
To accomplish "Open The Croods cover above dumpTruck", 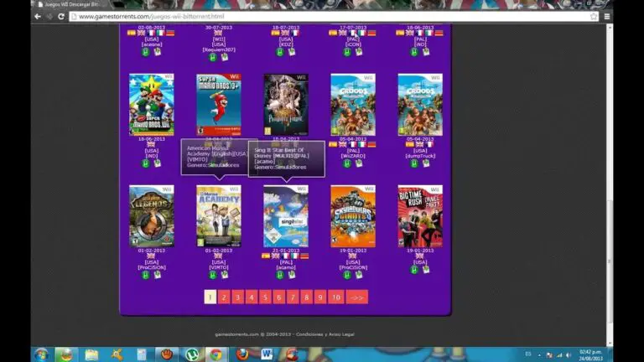I will [x=420, y=105].
